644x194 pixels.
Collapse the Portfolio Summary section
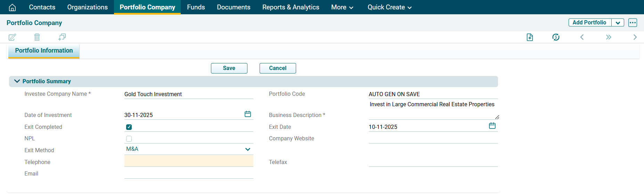click(17, 81)
